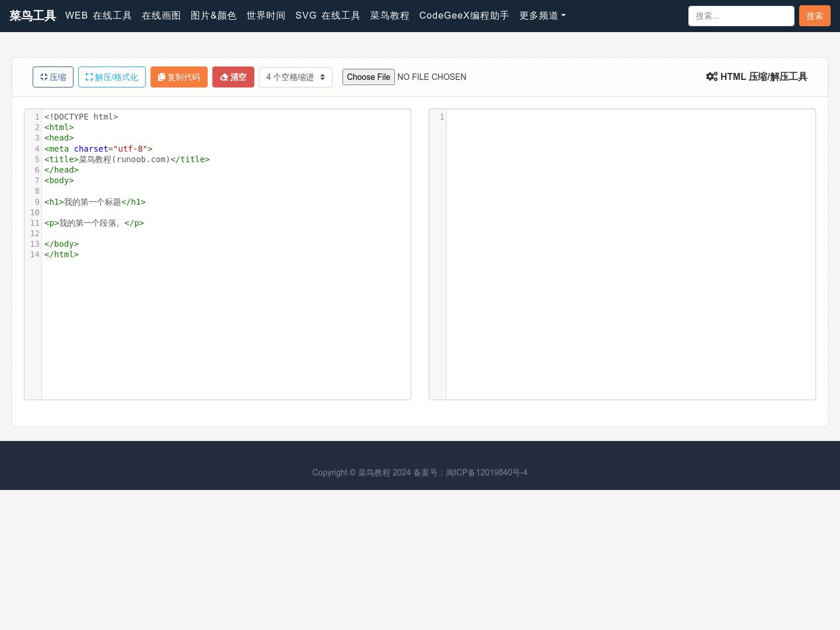Expand the 更多频道 menu
This screenshot has width=840, height=630.
coord(542,16)
